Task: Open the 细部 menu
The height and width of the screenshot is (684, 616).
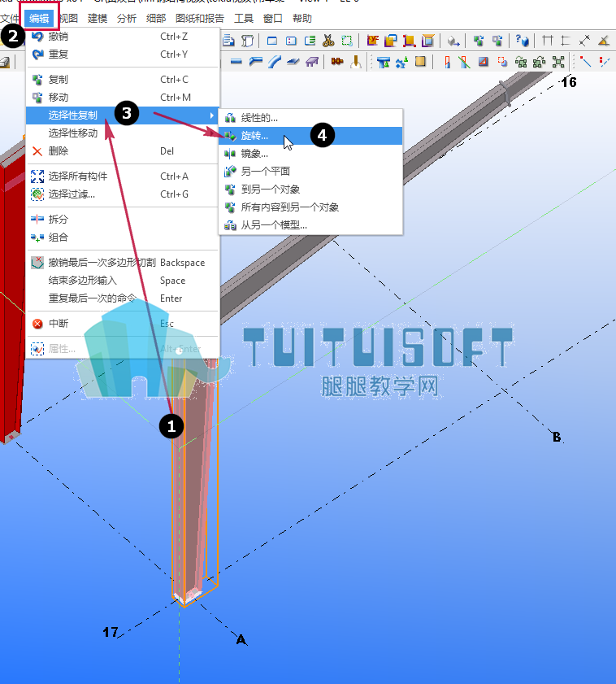Action: pyautogui.click(x=156, y=19)
